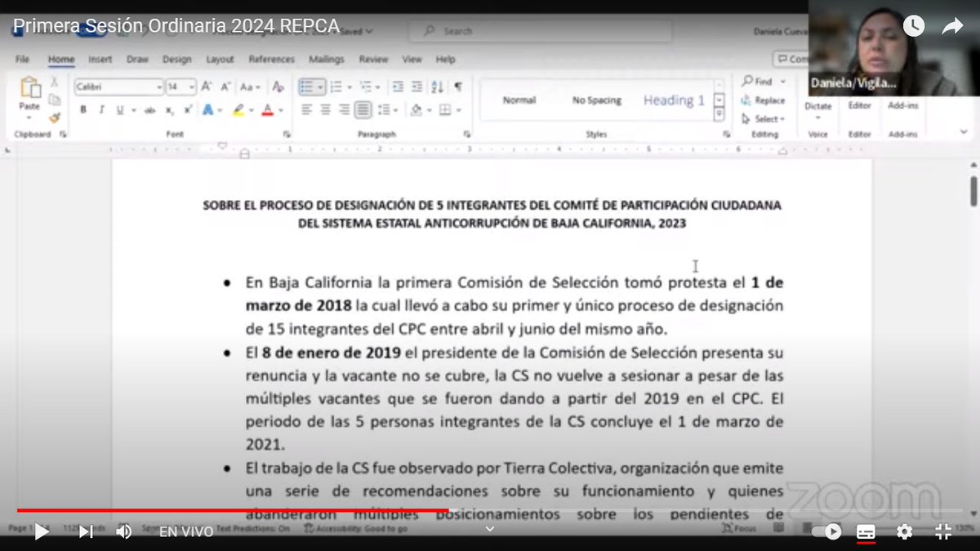Click the numbered list icon

point(336,87)
